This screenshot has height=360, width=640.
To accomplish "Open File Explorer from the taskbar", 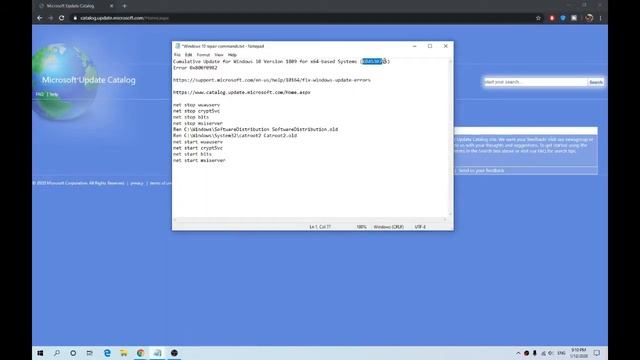I will (124, 353).
